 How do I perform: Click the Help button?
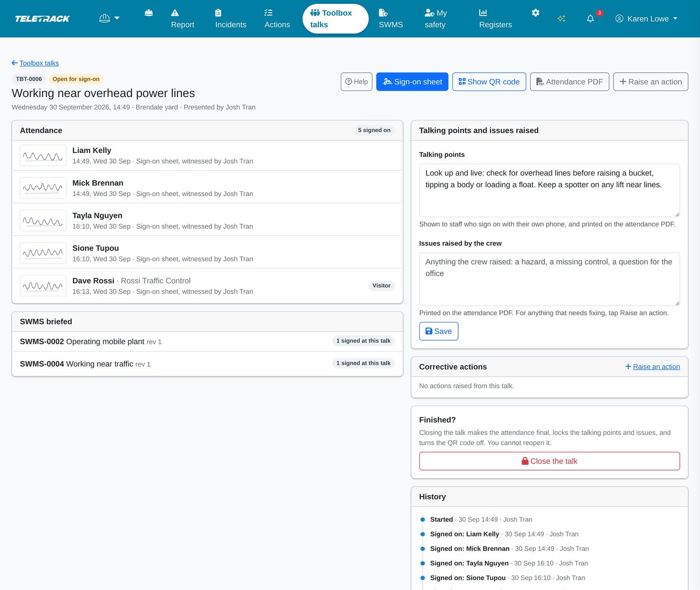point(356,82)
